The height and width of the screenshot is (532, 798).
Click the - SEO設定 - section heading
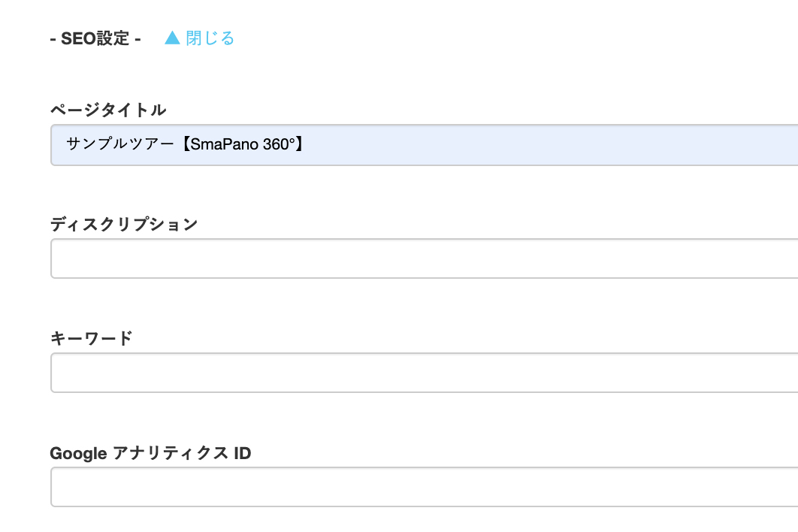(95, 38)
